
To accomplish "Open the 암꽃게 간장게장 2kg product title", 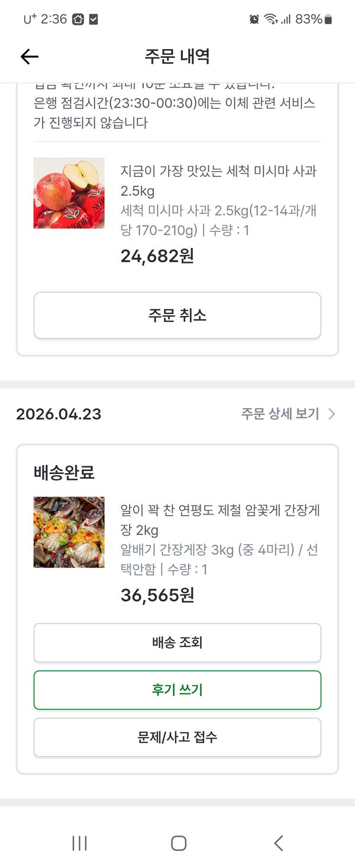I will click(220, 519).
